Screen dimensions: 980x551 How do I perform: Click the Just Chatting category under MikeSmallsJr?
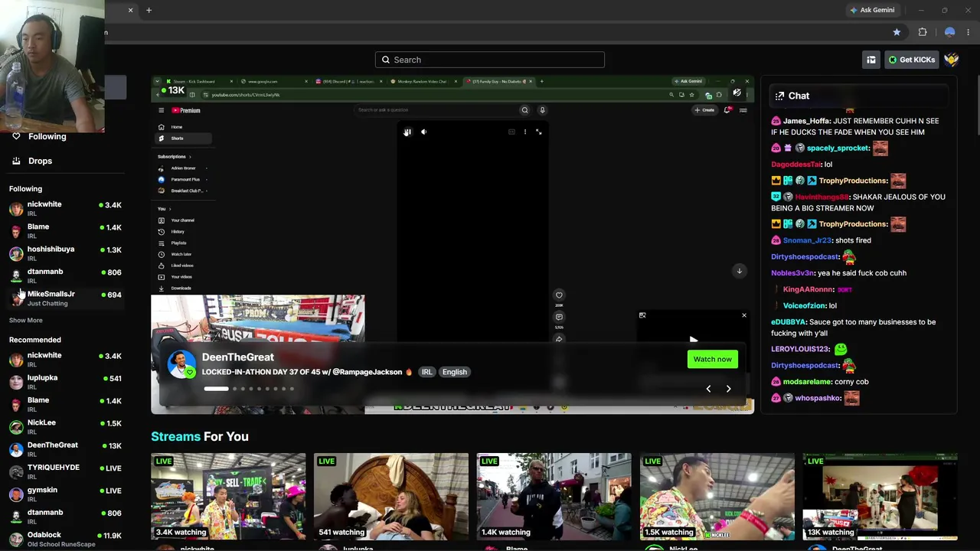47,303
